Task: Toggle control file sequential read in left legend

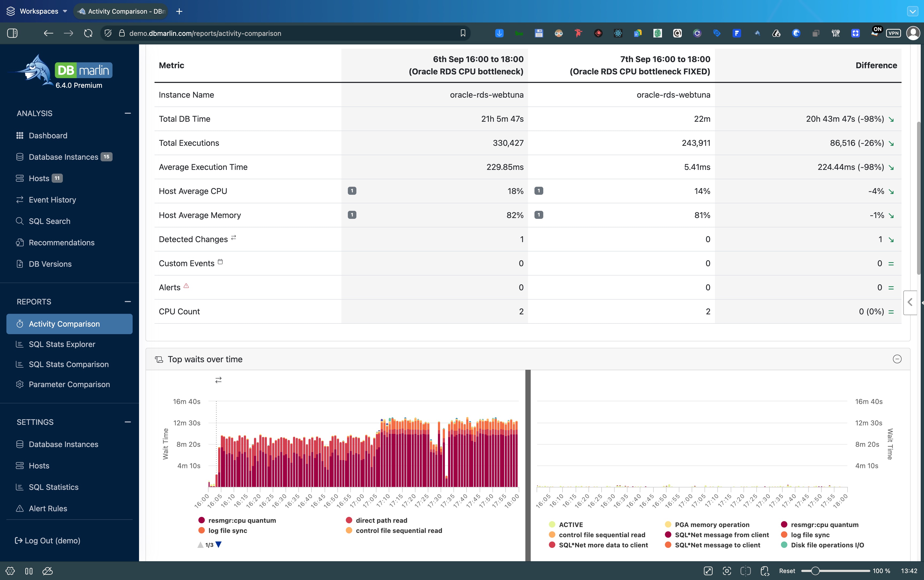Action: pos(394,531)
